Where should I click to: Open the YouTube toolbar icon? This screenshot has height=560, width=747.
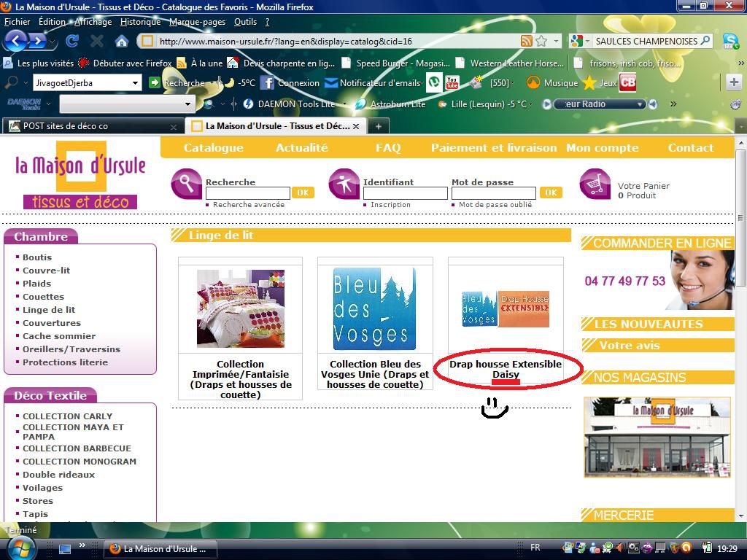(452, 82)
